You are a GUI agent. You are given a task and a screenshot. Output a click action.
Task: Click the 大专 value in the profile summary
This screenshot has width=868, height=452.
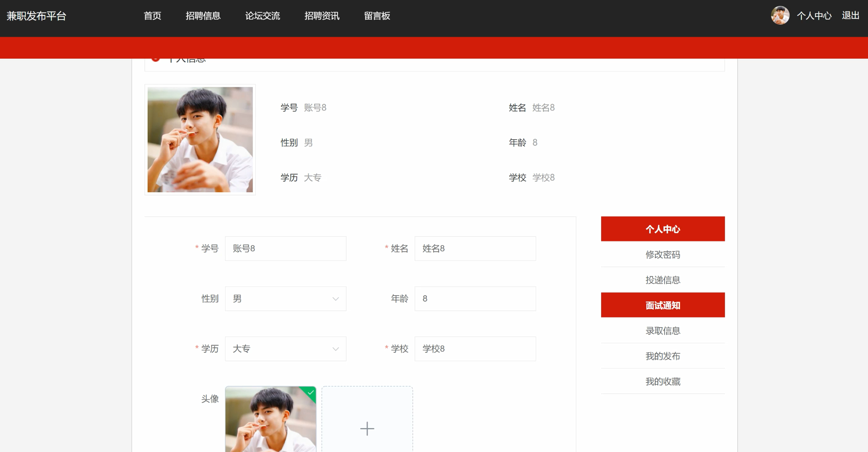(313, 178)
